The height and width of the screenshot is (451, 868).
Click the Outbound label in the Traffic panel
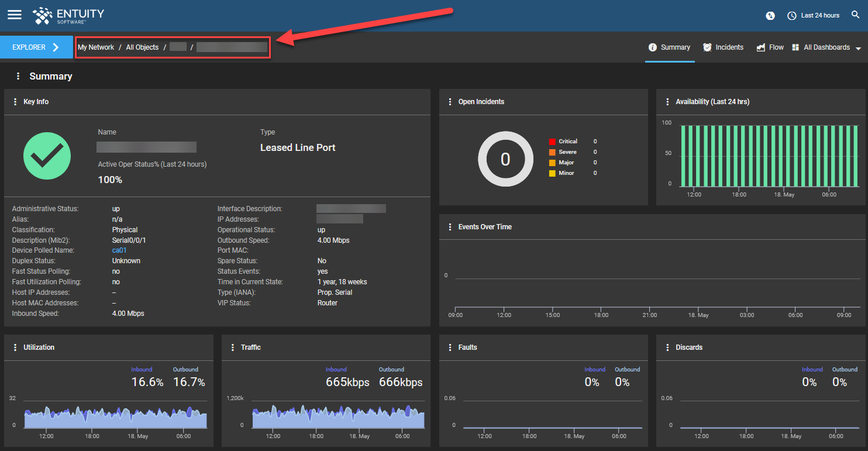(391, 370)
